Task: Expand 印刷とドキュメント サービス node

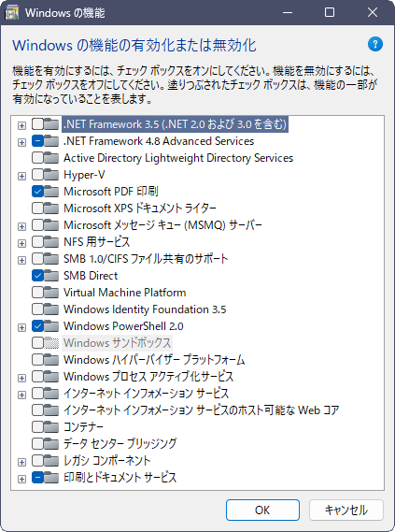Action: point(22,479)
